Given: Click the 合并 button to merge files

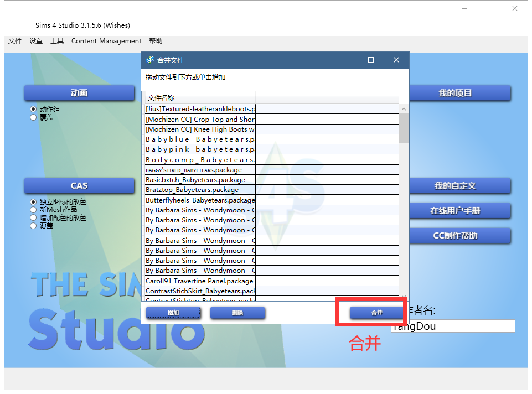Looking at the screenshot, I should click(x=377, y=313).
